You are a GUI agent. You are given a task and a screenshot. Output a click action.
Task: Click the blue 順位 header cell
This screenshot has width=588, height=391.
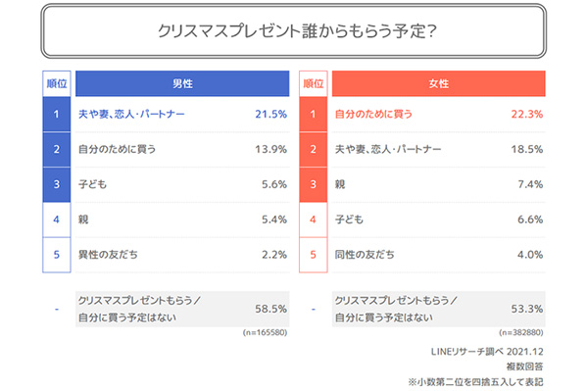point(57,83)
